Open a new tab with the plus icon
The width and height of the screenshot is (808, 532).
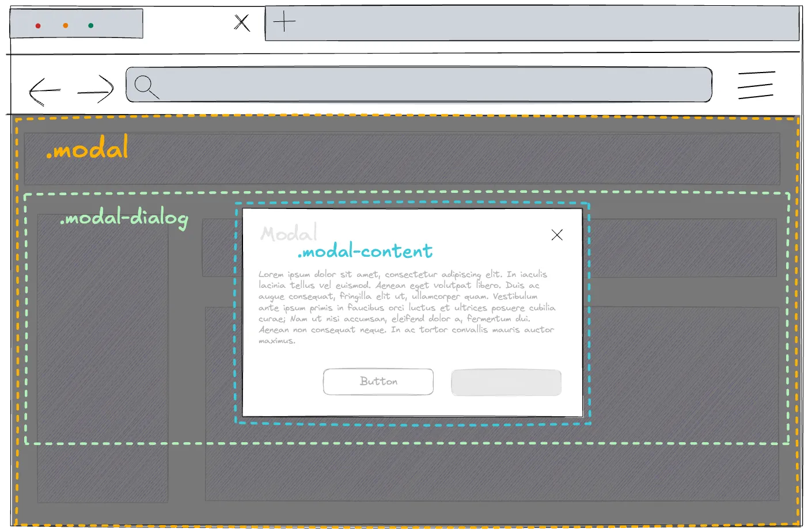284,22
